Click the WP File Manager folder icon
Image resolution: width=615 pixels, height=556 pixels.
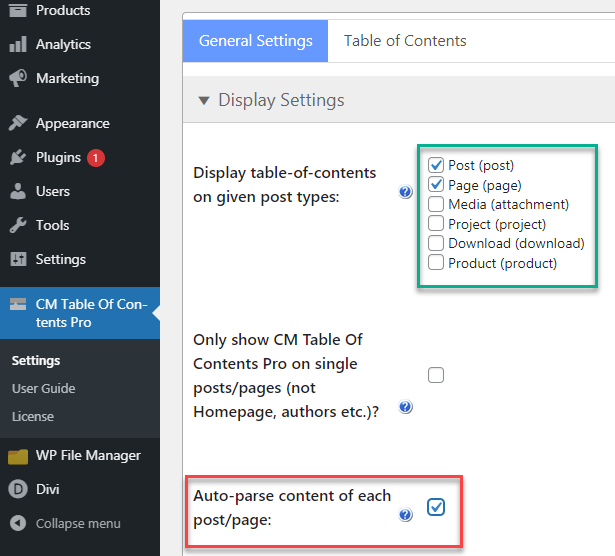pyautogui.click(x=18, y=456)
